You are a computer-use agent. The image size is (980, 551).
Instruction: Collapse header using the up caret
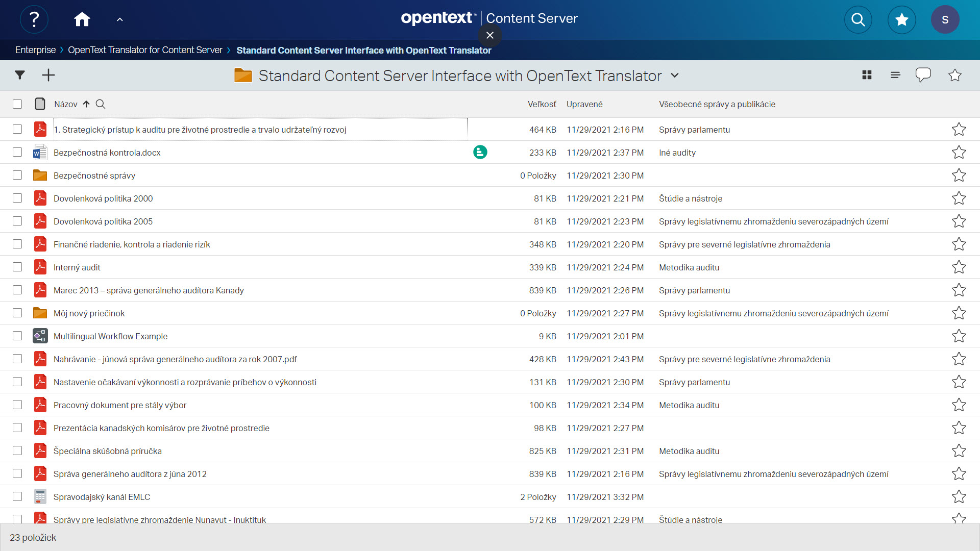point(120,19)
